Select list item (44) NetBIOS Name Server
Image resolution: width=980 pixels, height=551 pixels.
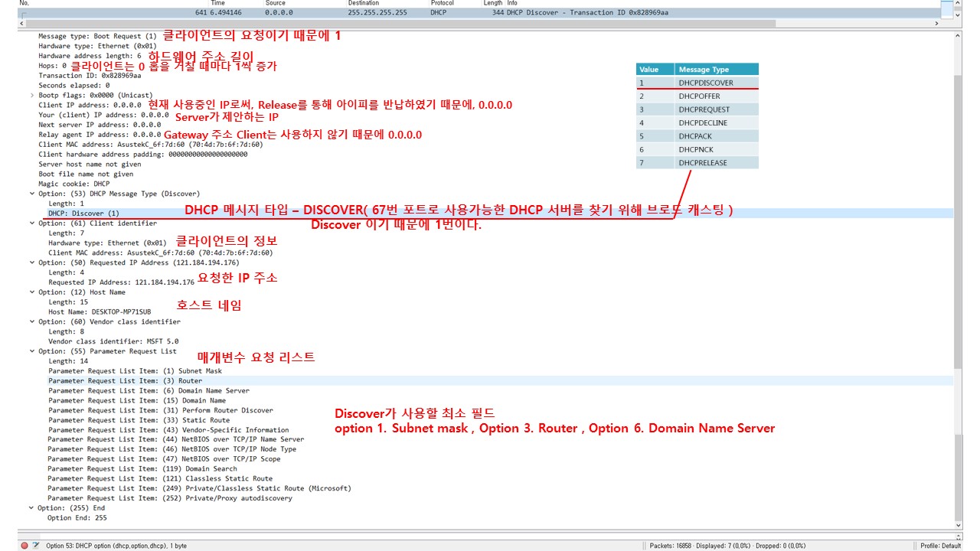click(x=175, y=440)
